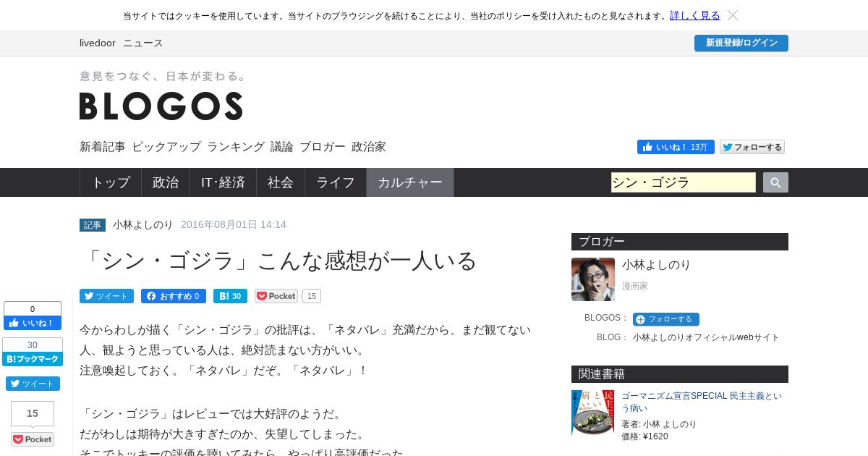Click Facebook おすすめ 0 button

(x=174, y=296)
